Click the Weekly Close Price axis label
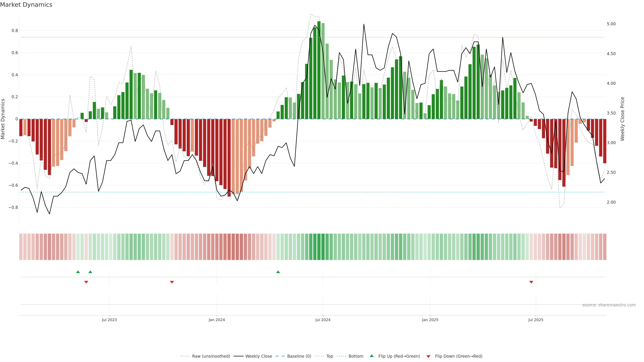 (622, 119)
